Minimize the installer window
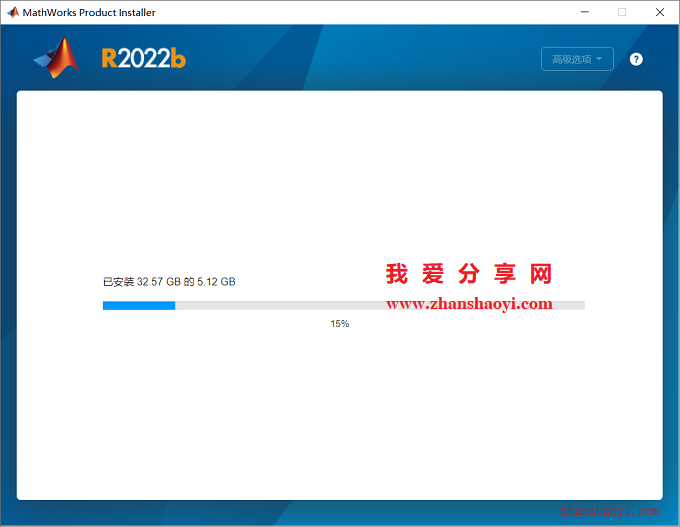Viewport: 680px width, 527px height. pos(585,12)
